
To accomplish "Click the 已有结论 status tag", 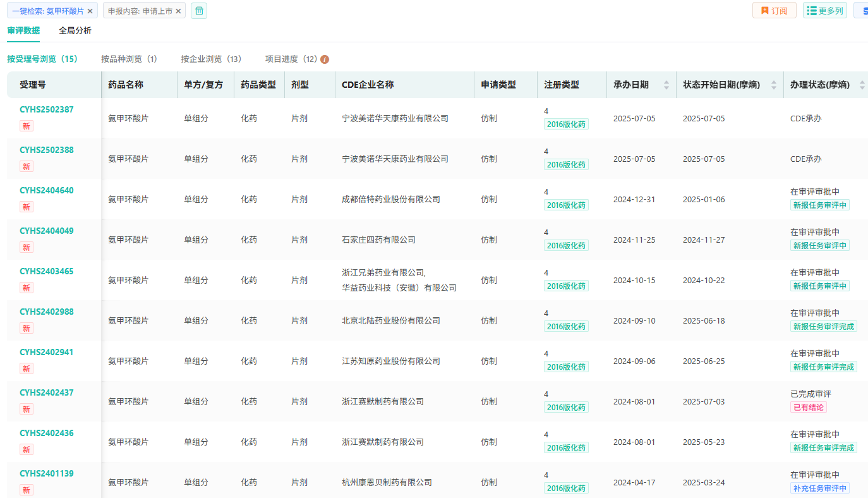I will tap(808, 408).
